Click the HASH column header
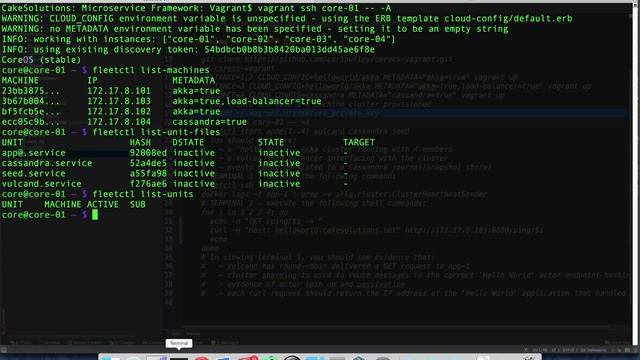640x360 pixels. [140, 142]
